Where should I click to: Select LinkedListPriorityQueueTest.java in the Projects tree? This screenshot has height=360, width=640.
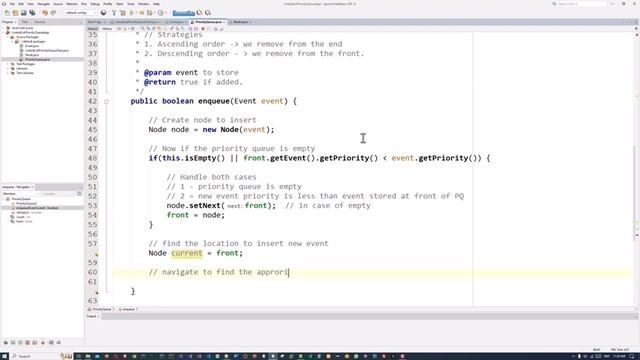tap(47, 51)
